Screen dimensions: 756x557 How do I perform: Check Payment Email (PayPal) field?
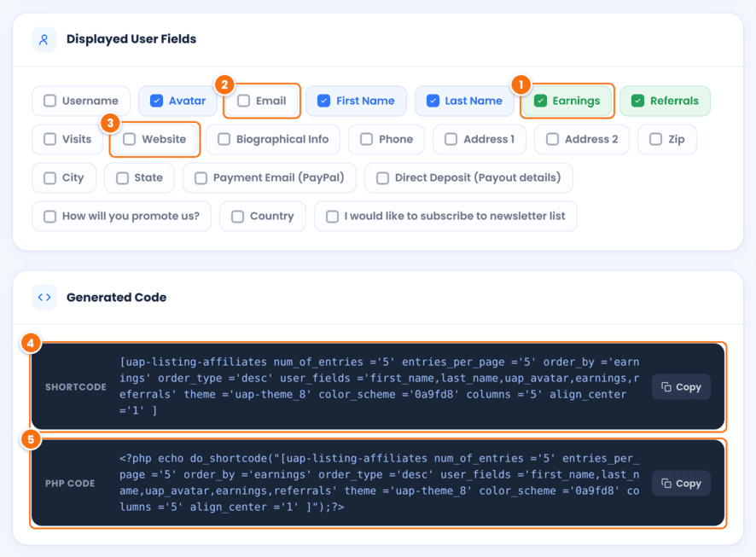[201, 177]
